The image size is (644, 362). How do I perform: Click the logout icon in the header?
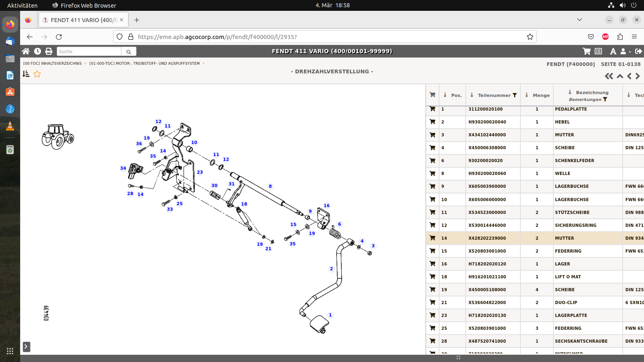[x=638, y=51]
